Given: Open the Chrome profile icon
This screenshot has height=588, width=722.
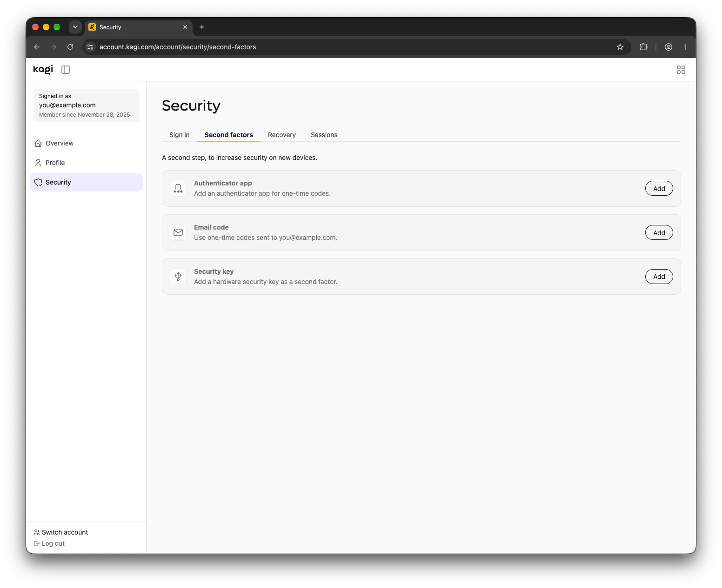Looking at the screenshot, I should [668, 47].
